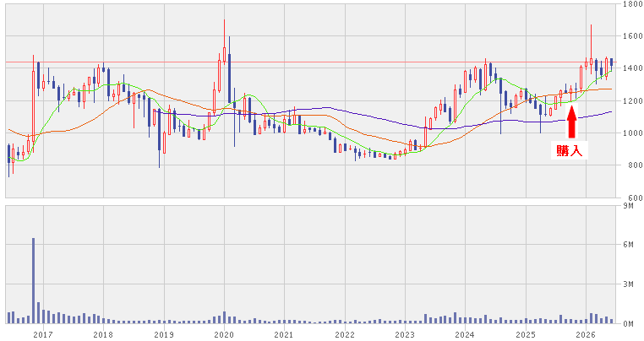Click the 6M volume axis label

point(628,245)
